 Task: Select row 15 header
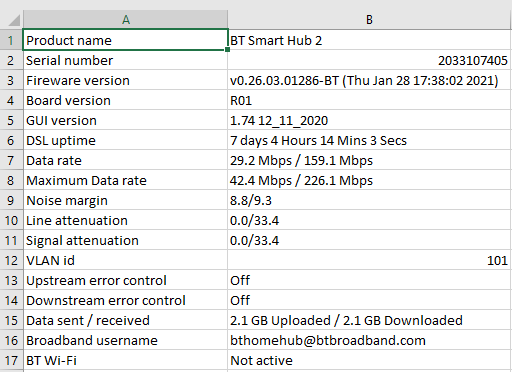11,320
